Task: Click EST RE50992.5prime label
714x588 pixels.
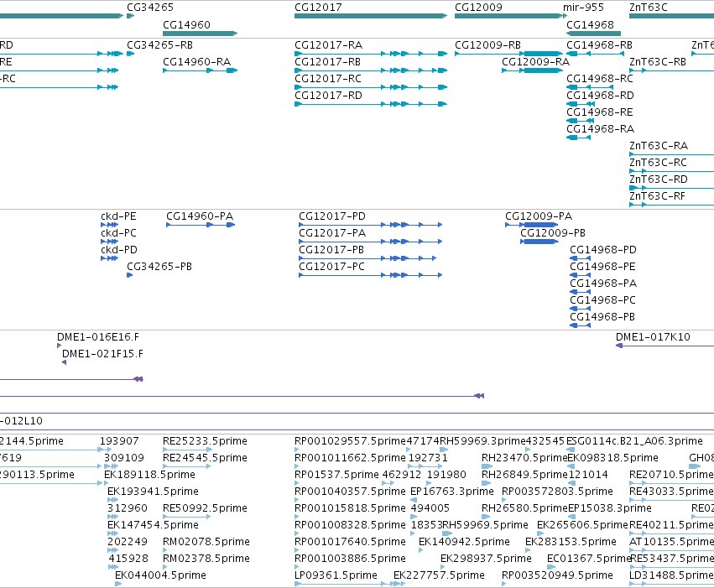Action: coord(205,508)
